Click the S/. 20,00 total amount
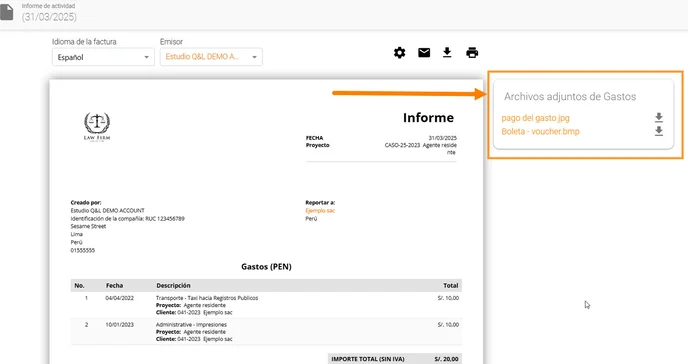The height and width of the screenshot is (364, 688). (446, 359)
